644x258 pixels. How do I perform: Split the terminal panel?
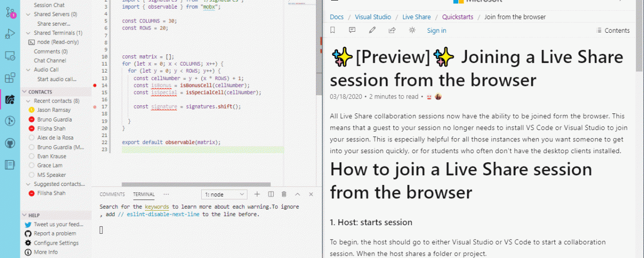[271, 194]
